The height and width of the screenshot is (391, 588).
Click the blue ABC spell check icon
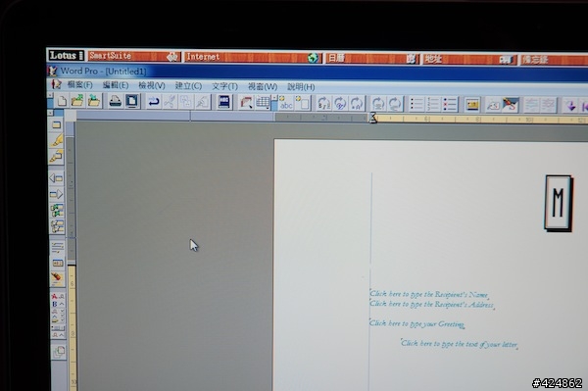click(x=223, y=102)
